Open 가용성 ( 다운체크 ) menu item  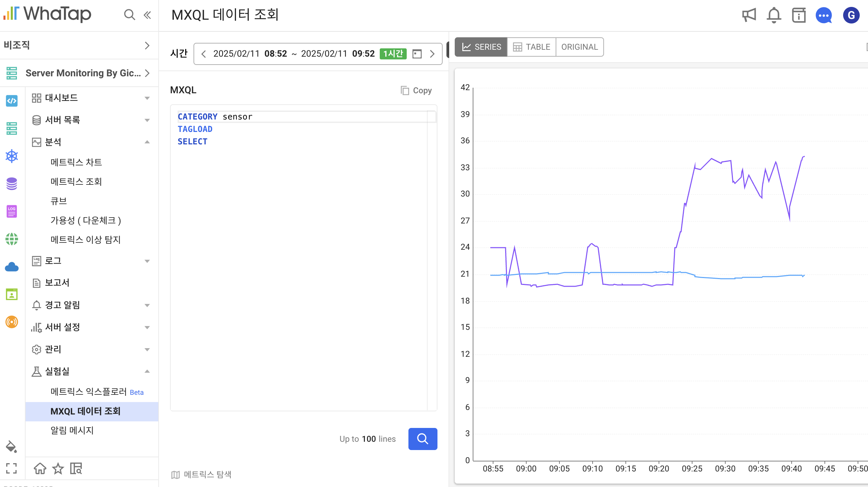click(x=86, y=220)
